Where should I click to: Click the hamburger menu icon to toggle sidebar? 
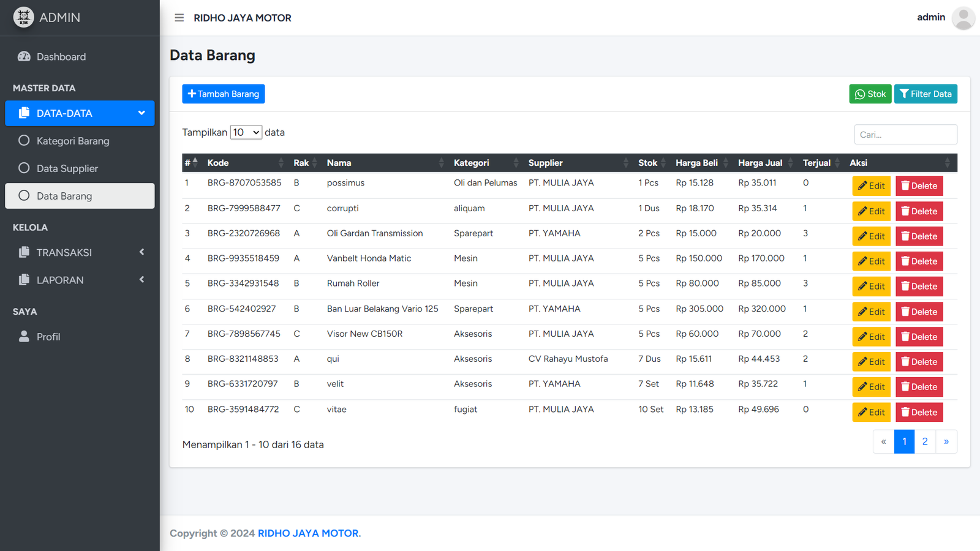pos(179,18)
